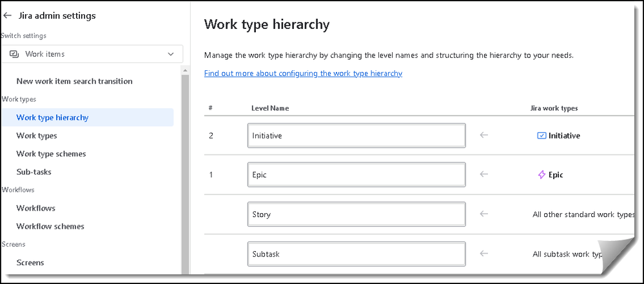Open Work types sidebar item
644x284 pixels.
pyautogui.click(x=37, y=135)
